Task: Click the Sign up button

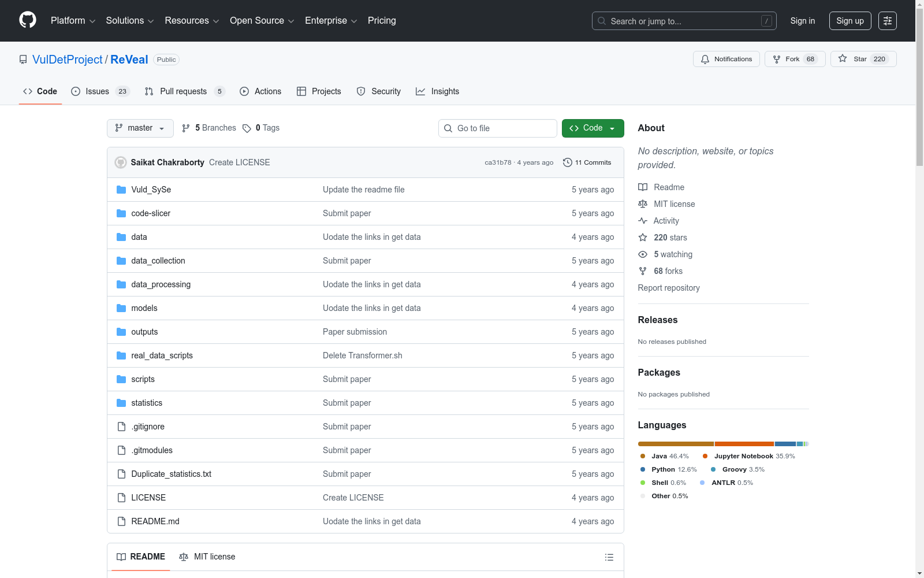Action: point(850,21)
